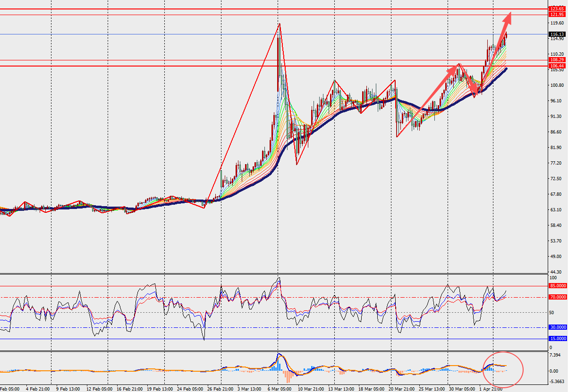568x392 pixels.
Task: Select the 100.80 value on price scale
Action: [x=558, y=85]
